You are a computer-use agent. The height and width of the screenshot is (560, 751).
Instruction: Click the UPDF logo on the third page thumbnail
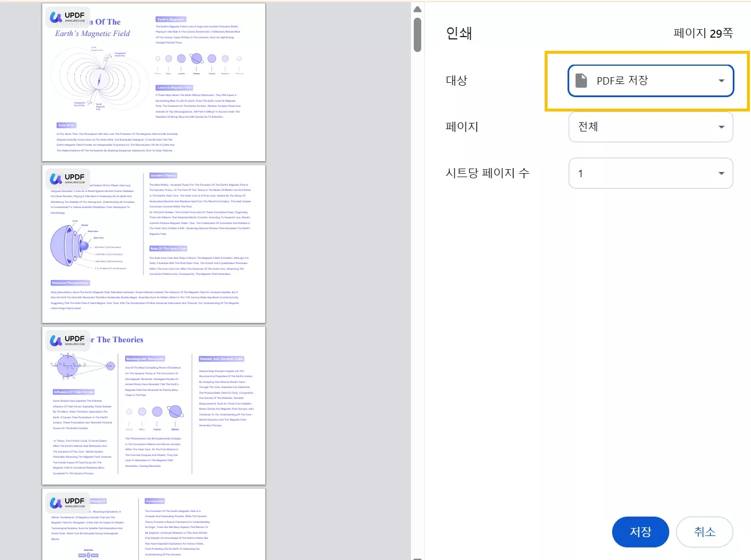click(x=67, y=340)
